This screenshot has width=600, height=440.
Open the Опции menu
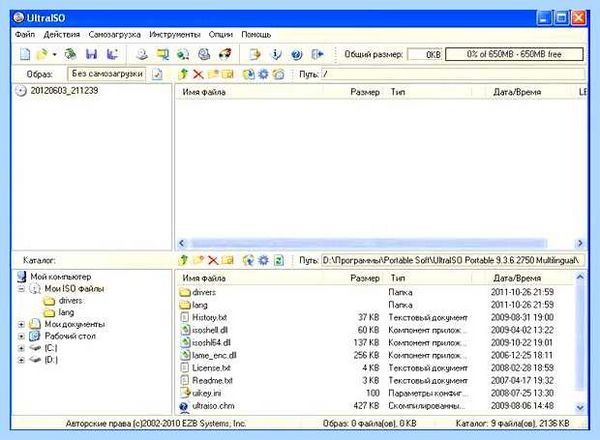pos(221,35)
